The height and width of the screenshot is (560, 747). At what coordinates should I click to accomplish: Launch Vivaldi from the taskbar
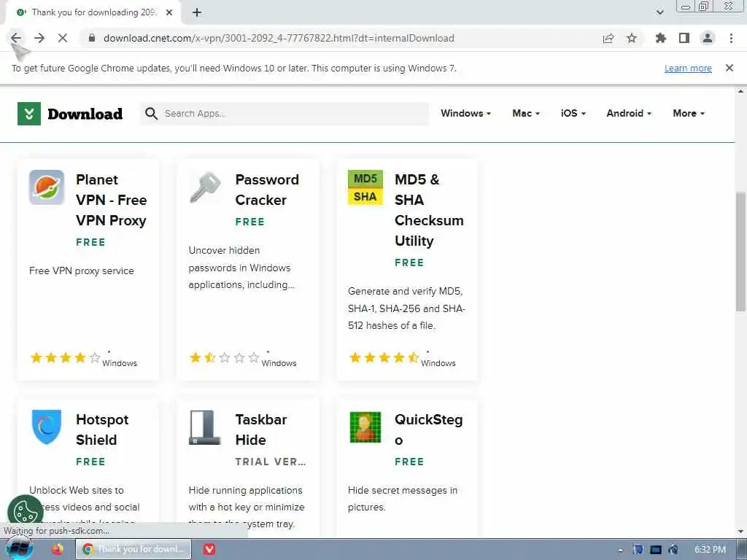point(209,549)
